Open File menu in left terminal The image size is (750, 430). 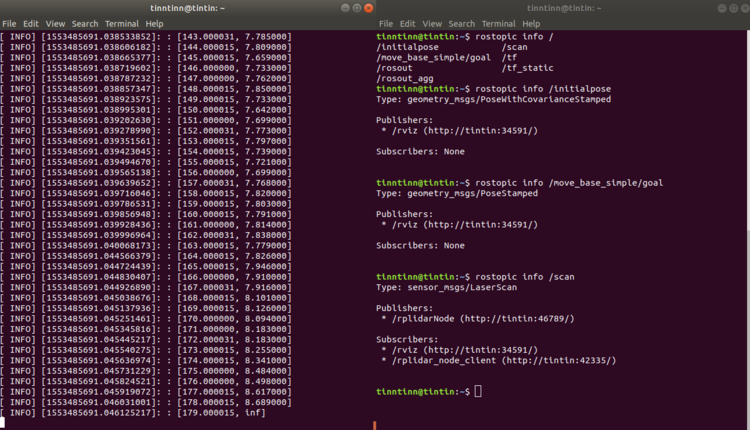click(9, 23)
